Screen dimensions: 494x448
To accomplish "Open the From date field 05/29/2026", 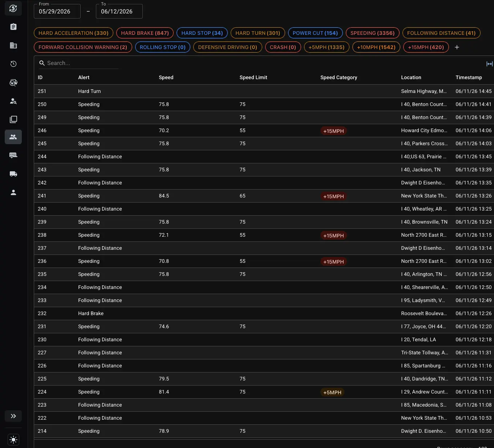I will coord(57,11).
